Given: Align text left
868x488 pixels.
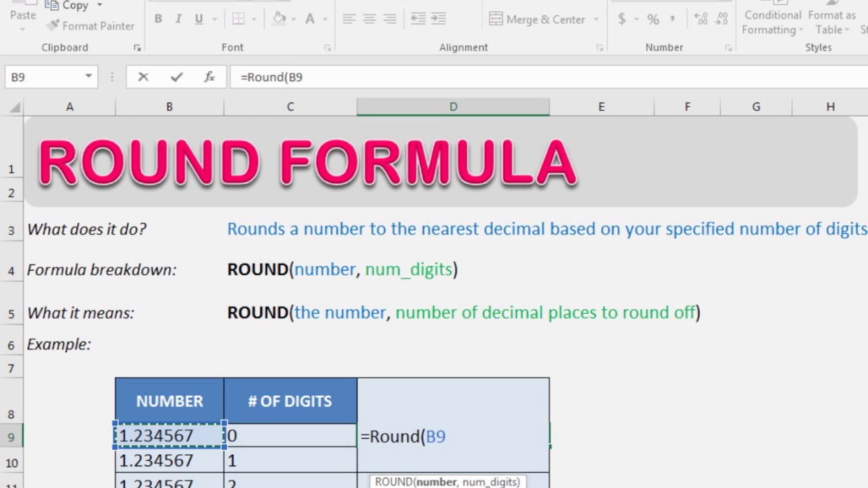Looking at the screenshot, I should coord(349,19).
